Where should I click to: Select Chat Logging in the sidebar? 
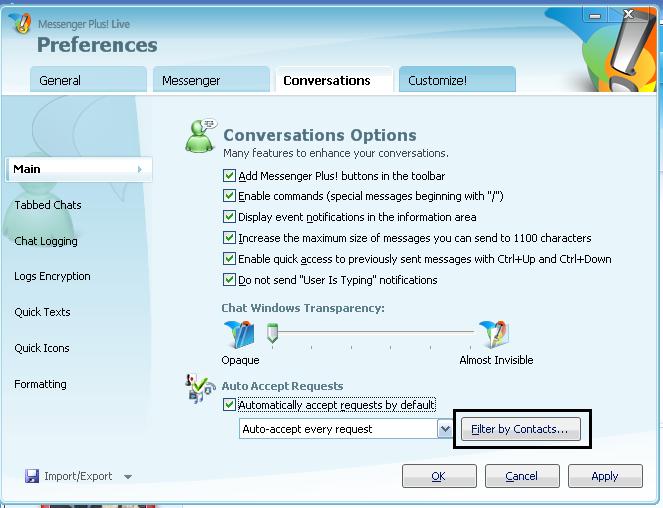(x=46, y=241)
